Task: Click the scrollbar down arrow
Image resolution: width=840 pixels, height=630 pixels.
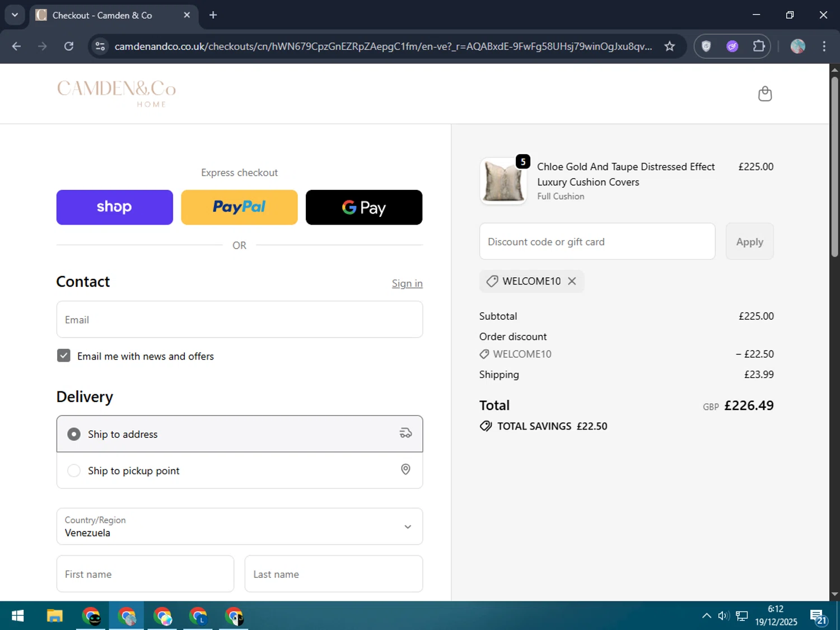Action: pos(834,595)
